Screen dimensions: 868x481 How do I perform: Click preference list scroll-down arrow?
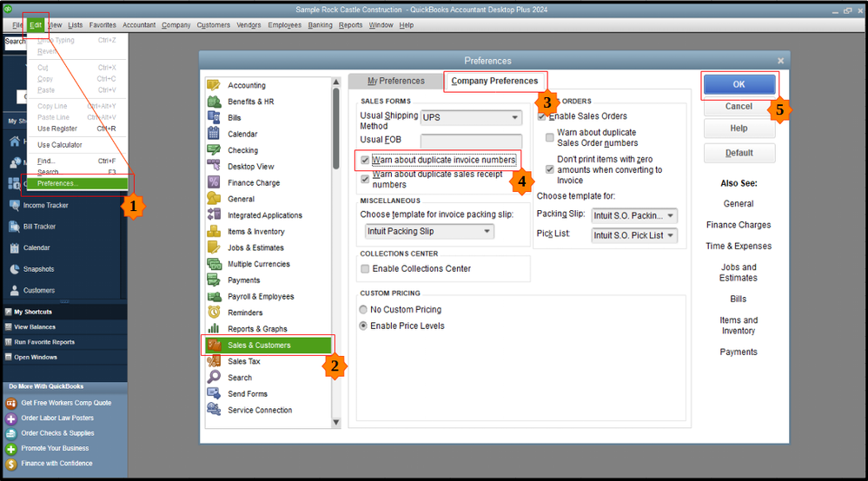point(336,423)
